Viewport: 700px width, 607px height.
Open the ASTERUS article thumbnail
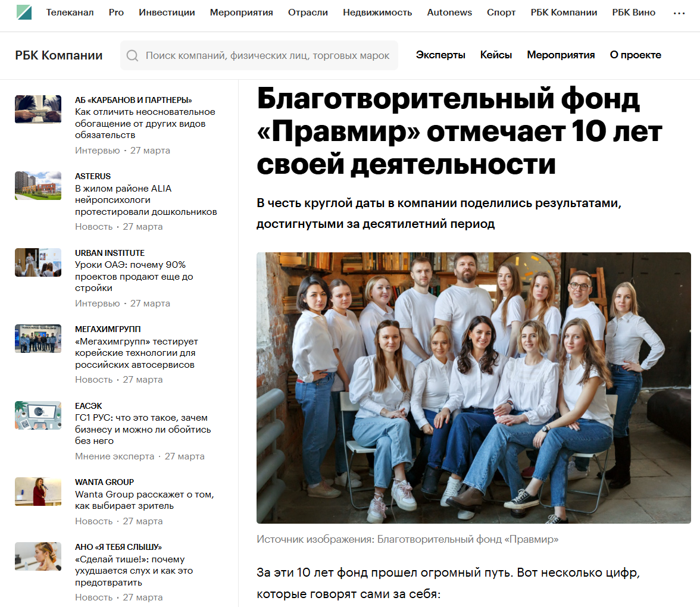pos(38,186)
